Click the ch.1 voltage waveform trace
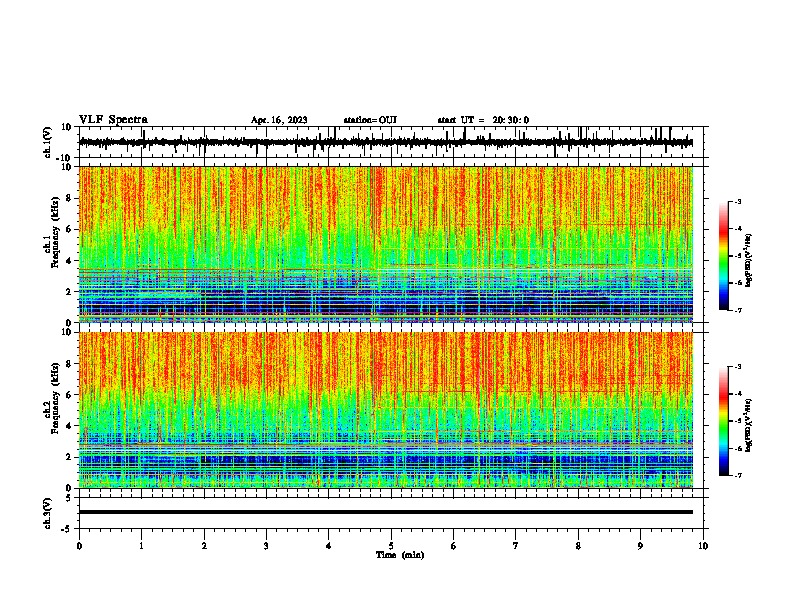 tap(386, 142)
